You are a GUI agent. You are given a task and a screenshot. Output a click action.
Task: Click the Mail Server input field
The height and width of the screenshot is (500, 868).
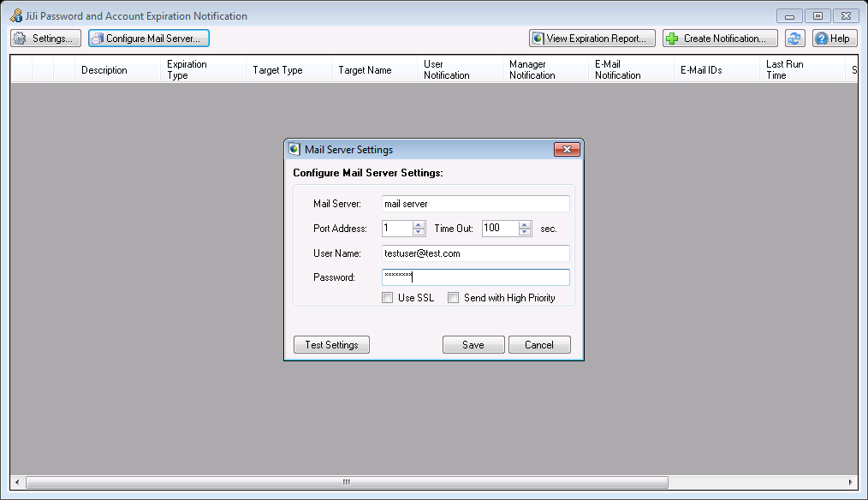pyautogui.click(x=476, y=204)
